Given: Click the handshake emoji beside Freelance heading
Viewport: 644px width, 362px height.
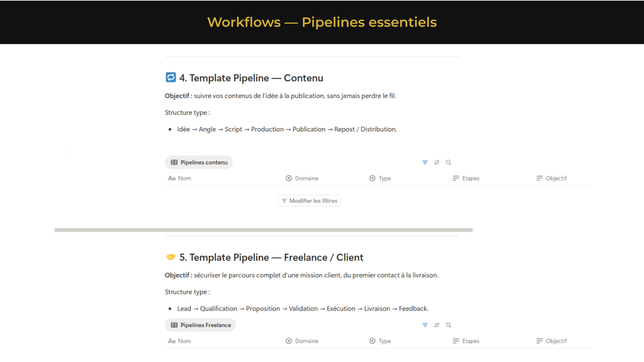Looking at the screenshot, I should click(170, 257).
